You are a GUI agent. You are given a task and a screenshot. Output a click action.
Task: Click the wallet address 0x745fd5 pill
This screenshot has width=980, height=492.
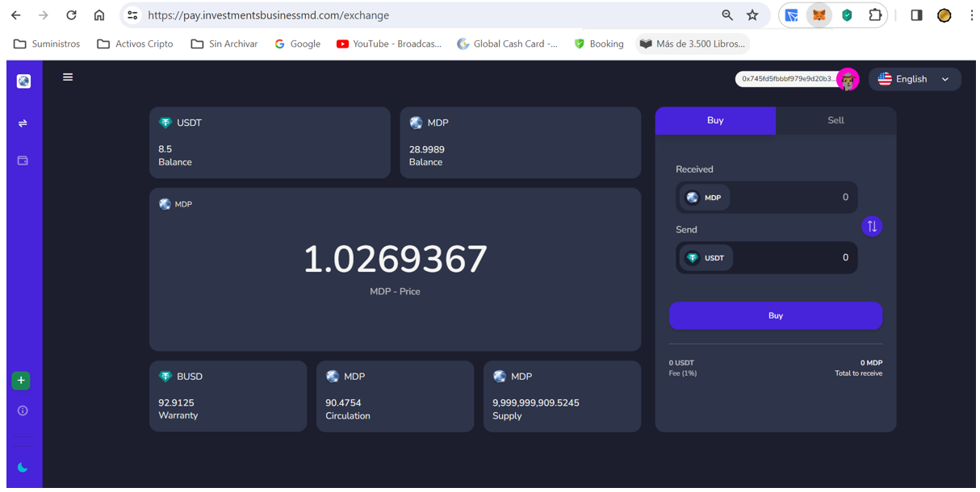(x=787, y=79)
